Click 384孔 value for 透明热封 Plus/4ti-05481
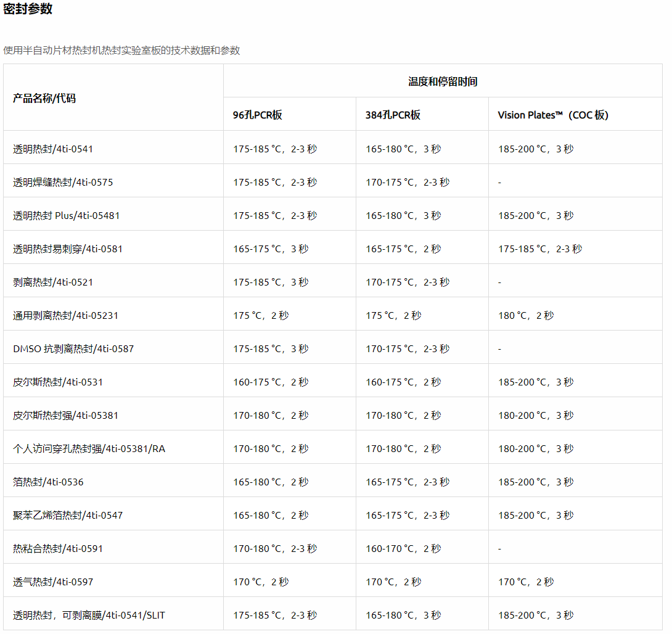The width and height of the screenshot is (672, 634). click(x=403, y=216)
